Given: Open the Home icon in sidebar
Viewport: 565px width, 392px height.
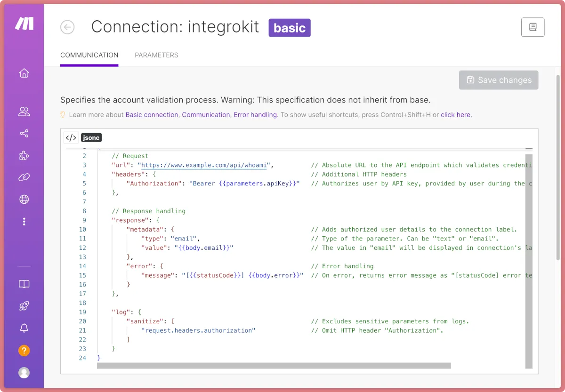Looking at the screenshot, I should click(x=24, y=73).
